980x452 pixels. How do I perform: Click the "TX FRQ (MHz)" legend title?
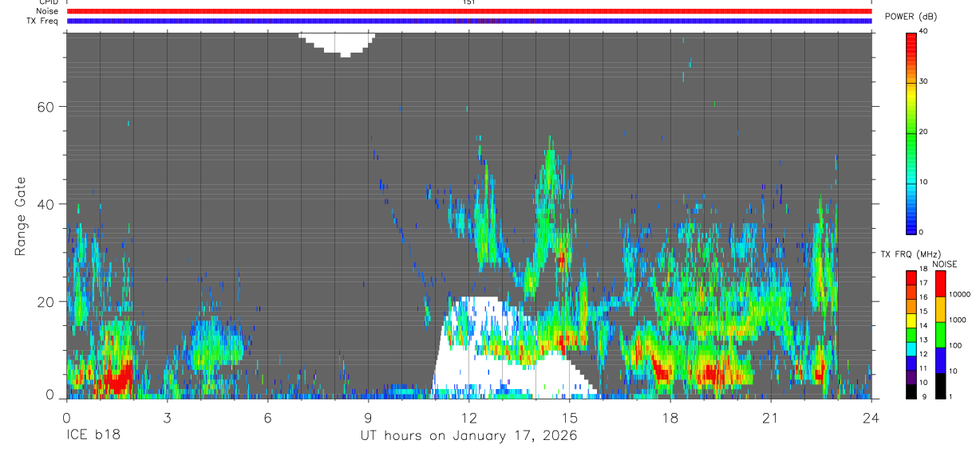tap(909, 254)
